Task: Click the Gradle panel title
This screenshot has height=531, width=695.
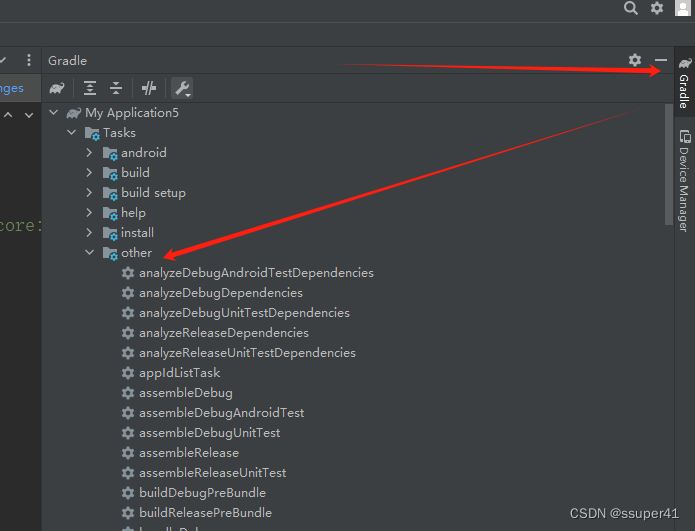Action: pos(67,60)
